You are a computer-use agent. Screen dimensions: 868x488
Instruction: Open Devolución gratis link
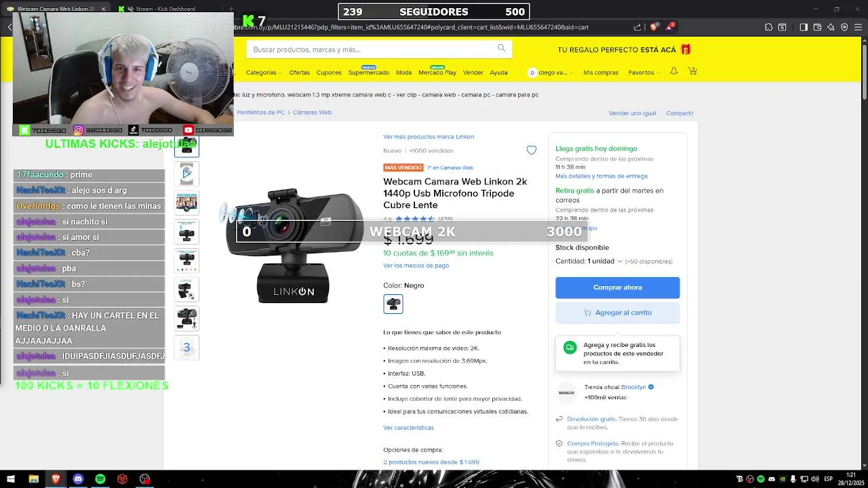pyautogui.click(x=591, y=419)
